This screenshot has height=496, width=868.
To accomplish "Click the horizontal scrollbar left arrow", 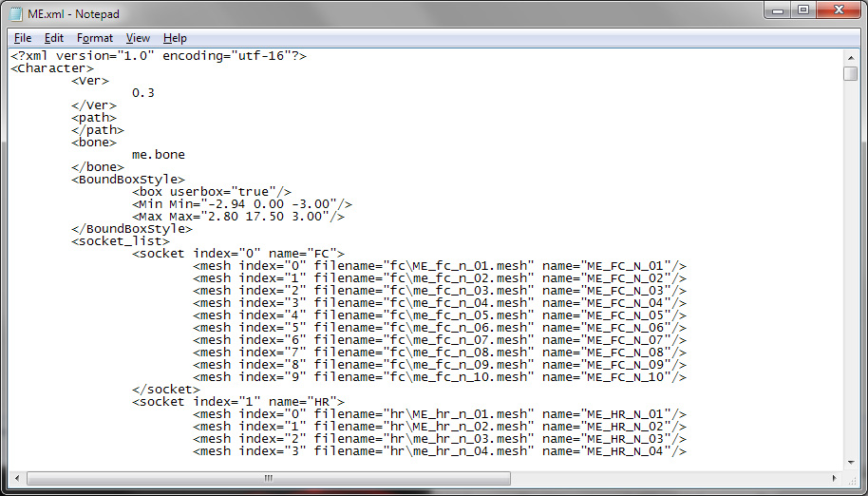I will [x=18, y=478].
